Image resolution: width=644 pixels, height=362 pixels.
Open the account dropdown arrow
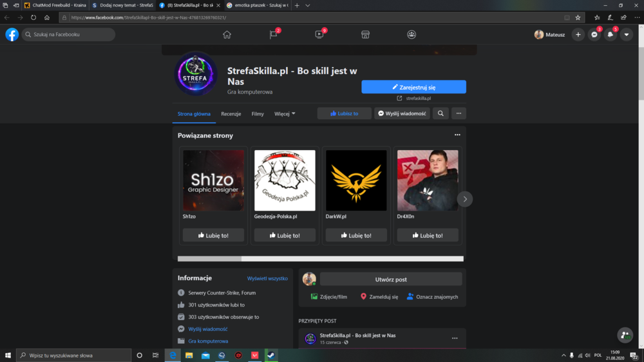(x=627, y=35)
